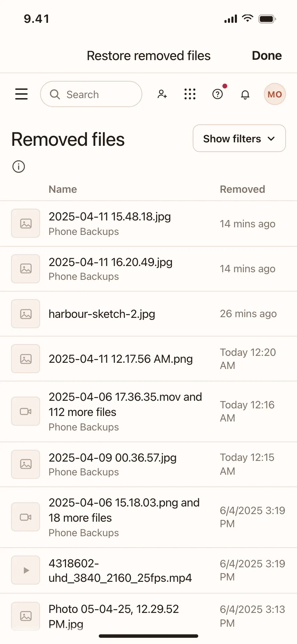Open the MO account avatar

point(275,94)
